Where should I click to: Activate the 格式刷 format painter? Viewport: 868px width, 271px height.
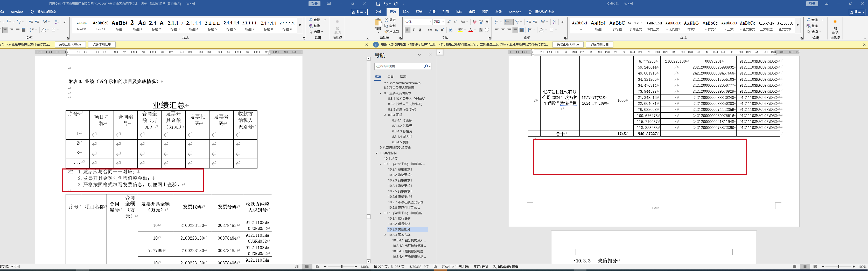pos(392,32)
